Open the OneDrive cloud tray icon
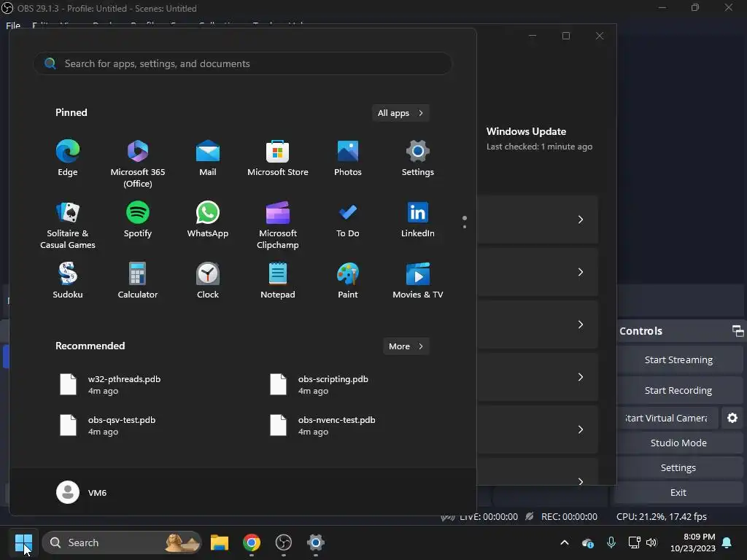747x560 pixels. pyautogui.click(x=587, y=542)
